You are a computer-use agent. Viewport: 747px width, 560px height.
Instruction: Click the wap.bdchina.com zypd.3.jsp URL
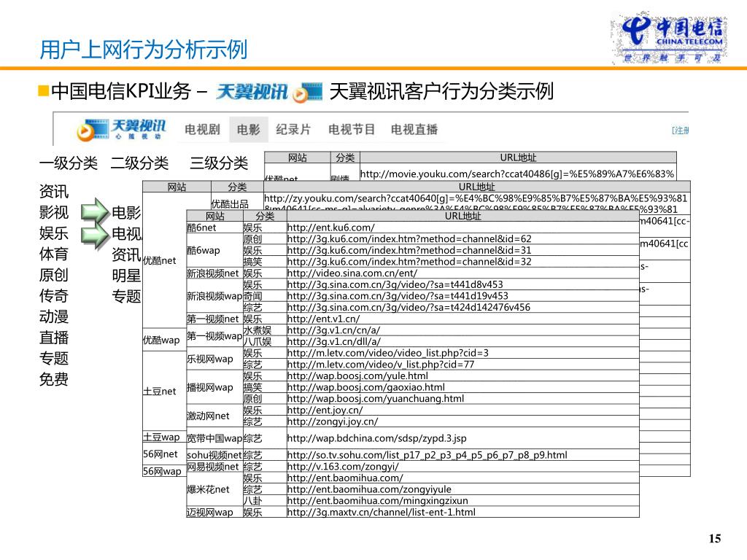coord(377,438)
